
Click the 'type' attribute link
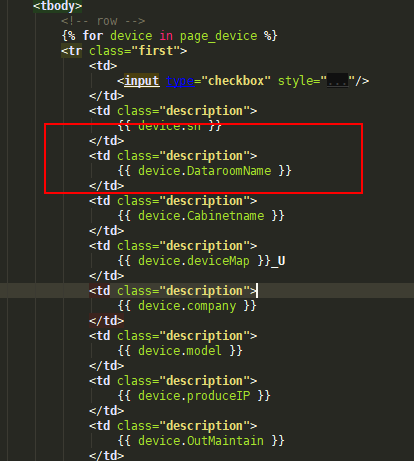tap(180, 81)
